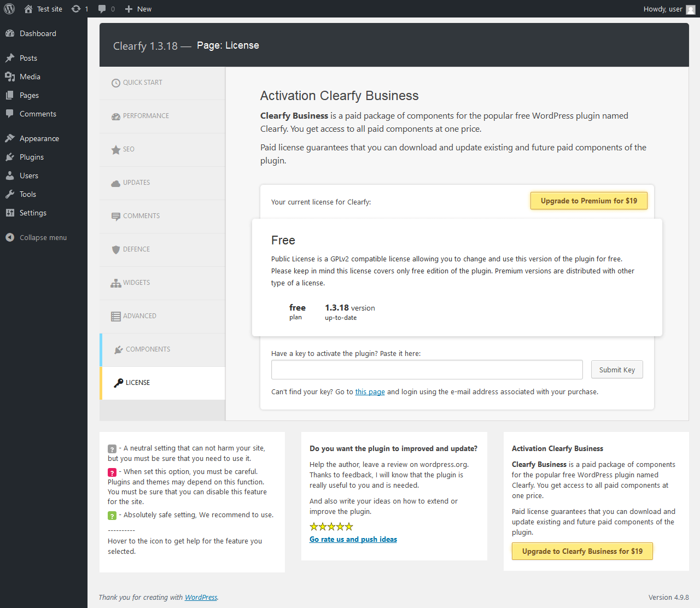Click Howdy, user account text
Screen dimensions: 700x608
coord(663,9)
